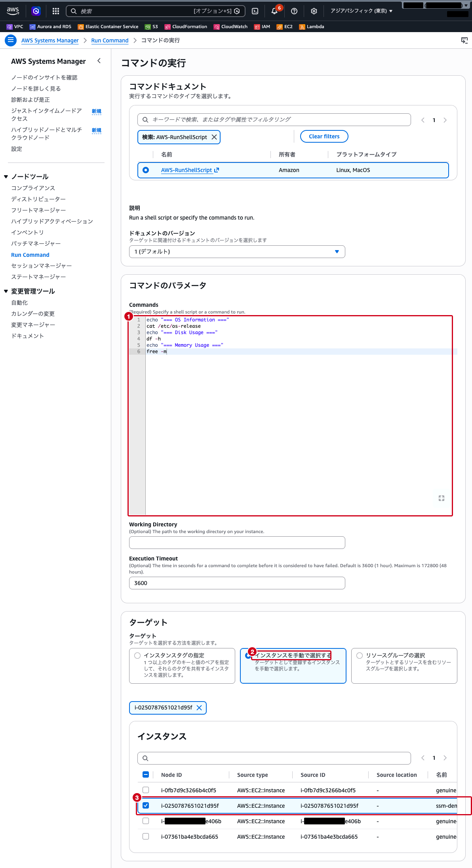This screenshot has width=472, height=868.
Task: Launch CloudShell from top bar
Action: (255, 11)
